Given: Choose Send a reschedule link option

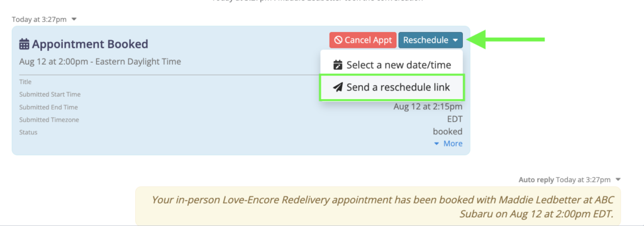Looking at the screenshot, I should [392, 87].
